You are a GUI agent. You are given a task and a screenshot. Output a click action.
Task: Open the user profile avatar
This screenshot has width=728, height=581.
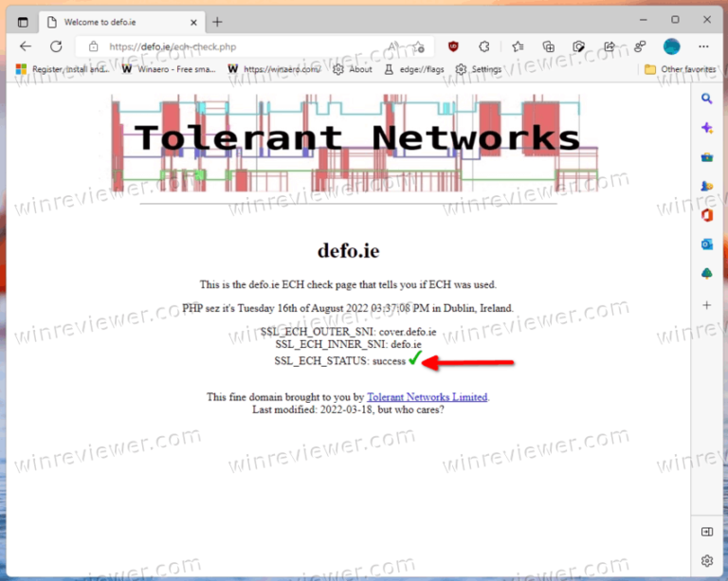pyautogui.click(x=671, y=45)
